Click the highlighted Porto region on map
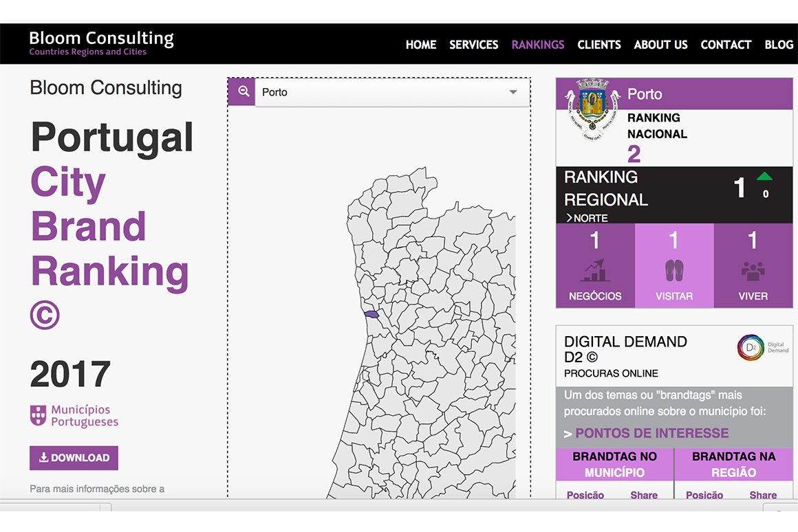 371,314
